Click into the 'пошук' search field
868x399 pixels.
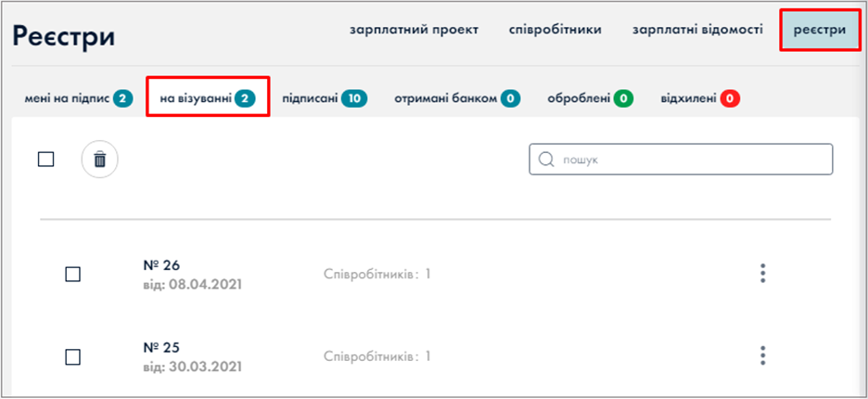pos(686,160)
